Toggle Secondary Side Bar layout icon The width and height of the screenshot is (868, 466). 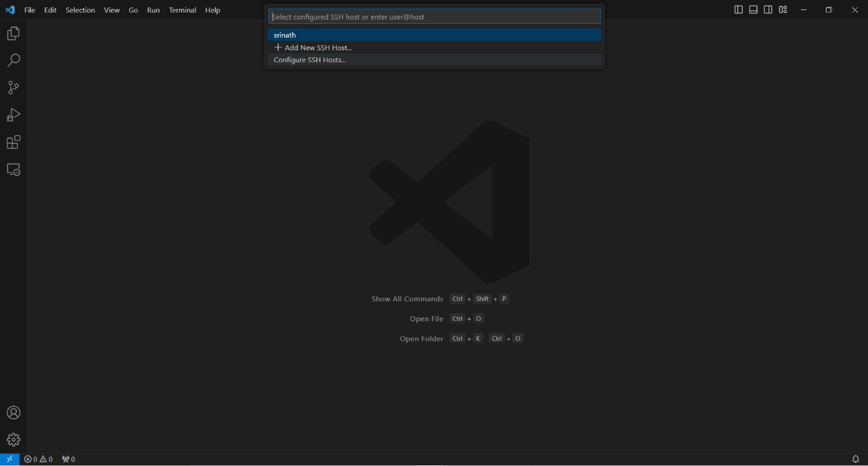(x=768, y=9)
